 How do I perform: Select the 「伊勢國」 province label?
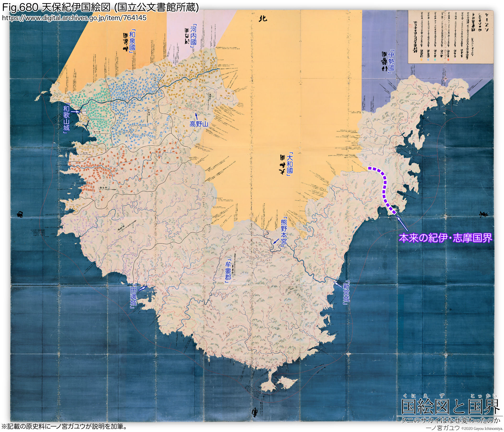pos(391,62)
